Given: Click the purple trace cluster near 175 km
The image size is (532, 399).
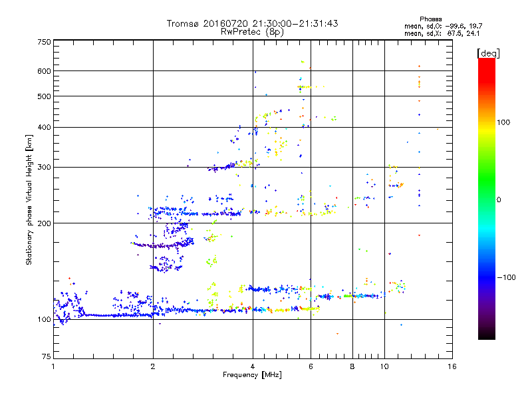Looking at the screenshot, I should click(x=163, y=244).
